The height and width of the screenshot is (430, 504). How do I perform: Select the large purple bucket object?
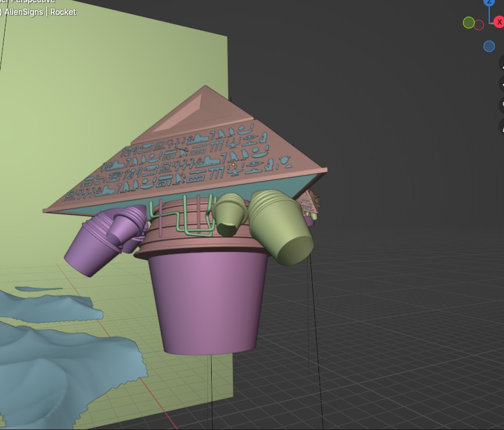click(209, 302)
